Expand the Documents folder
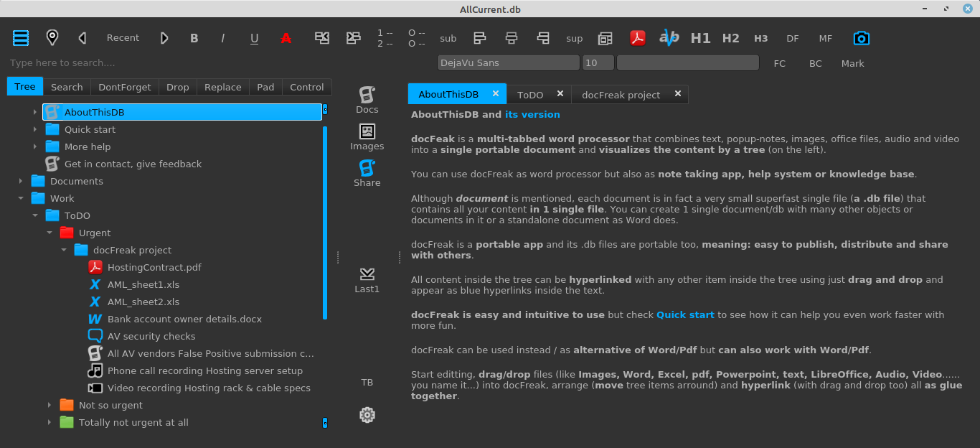This screenshot has height=448, width=980. pyautogui.click(x=20, y=181)
